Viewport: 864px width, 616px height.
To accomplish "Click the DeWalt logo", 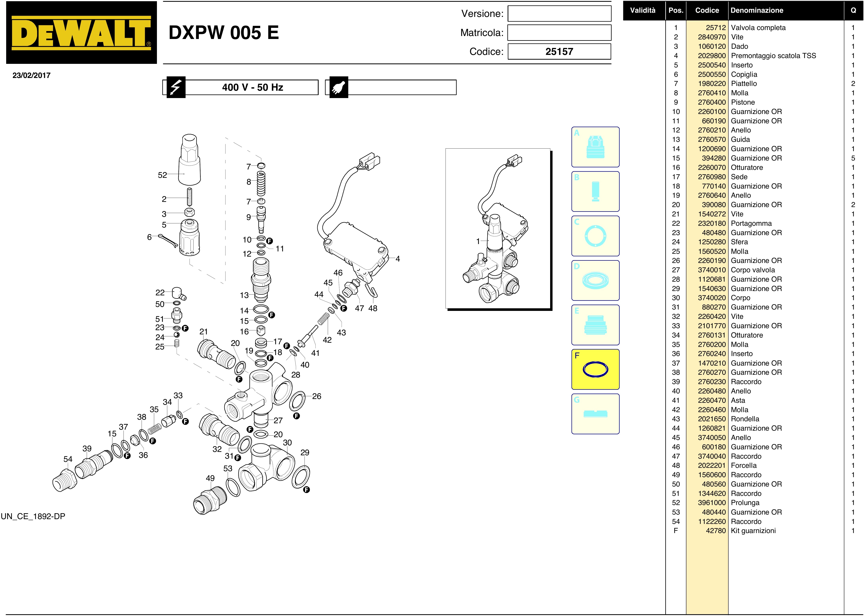I will (81, 33).
